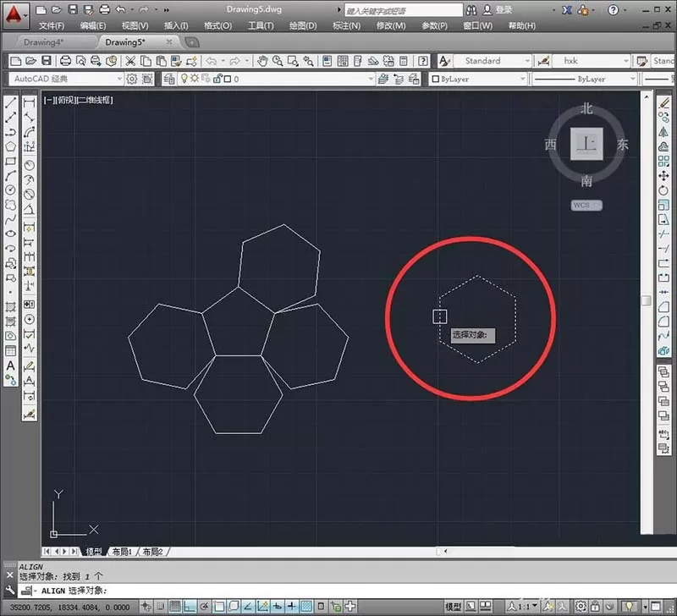Select the Arc draw tool

10,175
